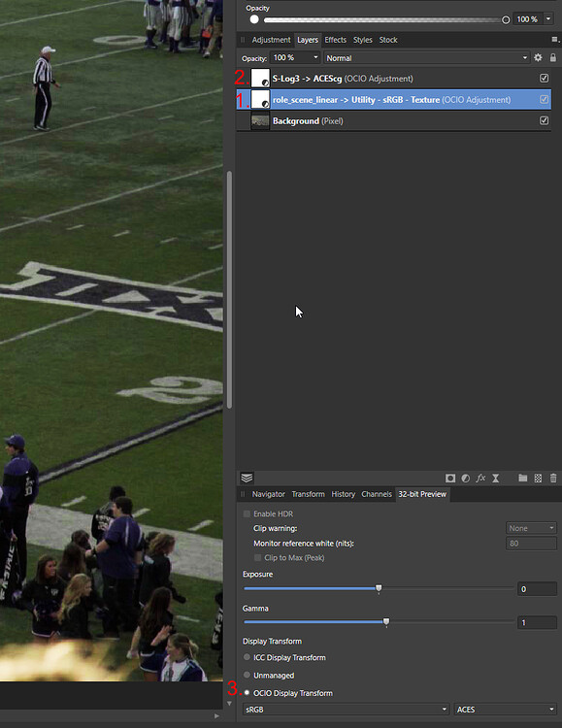Select the S-Log3 -> ACEScg layer row
Screen dimensions: 562x728
[x=394, y=79]
